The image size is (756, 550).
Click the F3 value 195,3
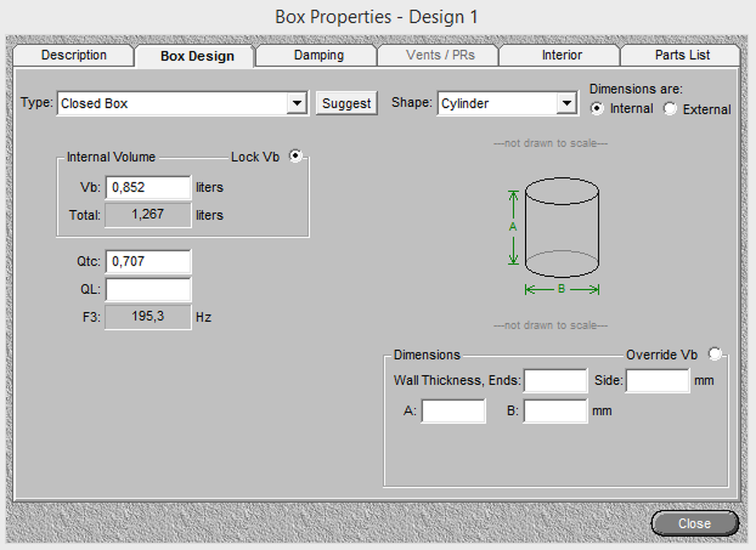(148, 317)
